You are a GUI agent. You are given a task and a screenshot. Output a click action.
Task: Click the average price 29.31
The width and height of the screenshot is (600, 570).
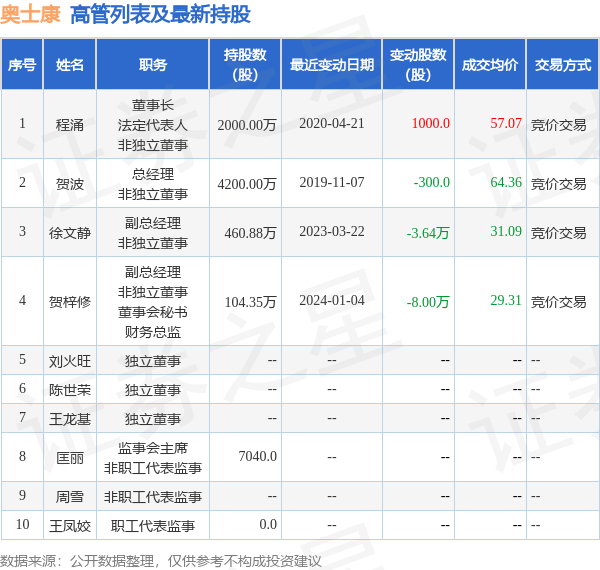pos(506,300)
